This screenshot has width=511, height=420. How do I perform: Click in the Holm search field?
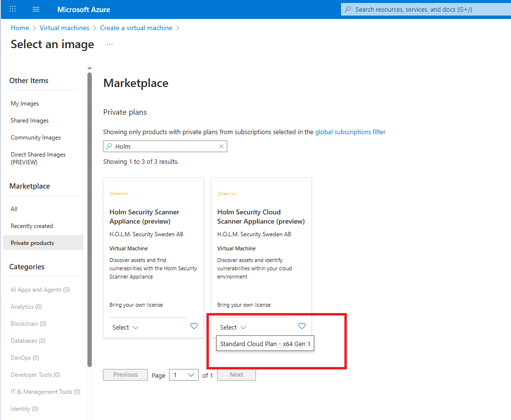click(165, 146)
